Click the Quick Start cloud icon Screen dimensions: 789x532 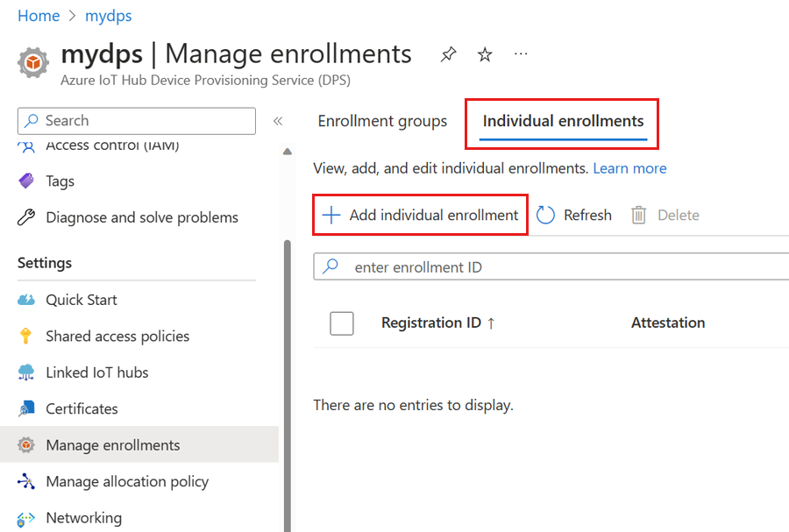(x=26, y=300)
